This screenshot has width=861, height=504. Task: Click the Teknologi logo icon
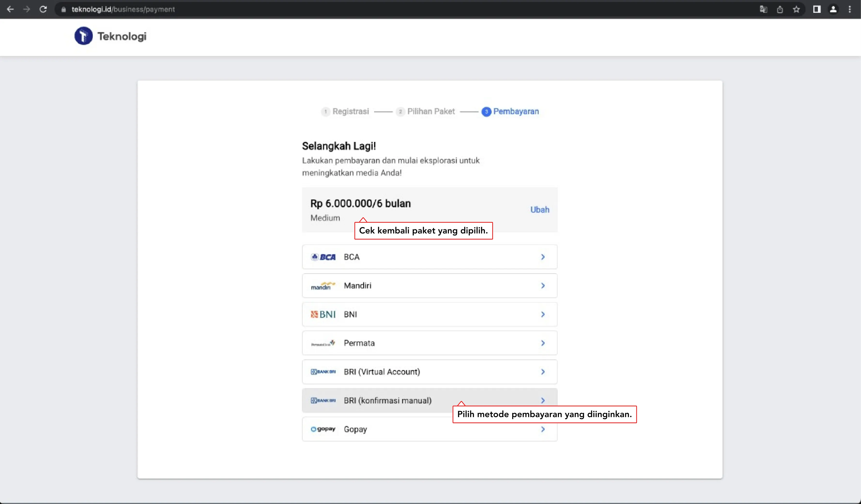click(83, 36)
